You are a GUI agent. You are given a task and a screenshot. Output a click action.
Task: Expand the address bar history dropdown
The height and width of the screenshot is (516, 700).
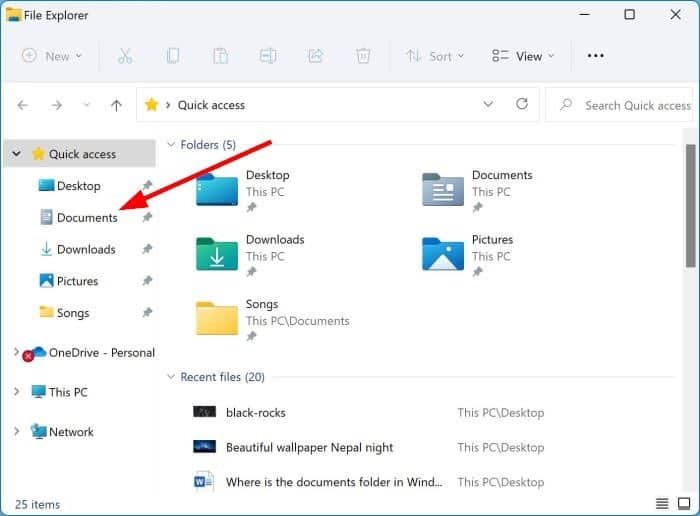pos(488,104)
